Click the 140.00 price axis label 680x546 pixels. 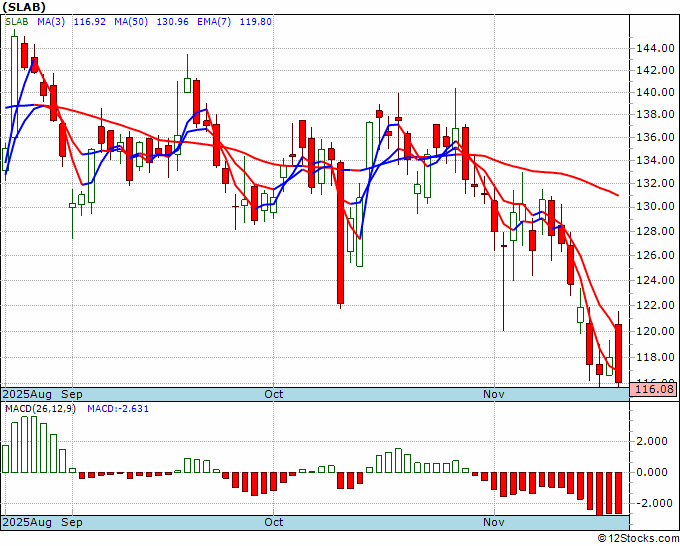pos(655,92)
